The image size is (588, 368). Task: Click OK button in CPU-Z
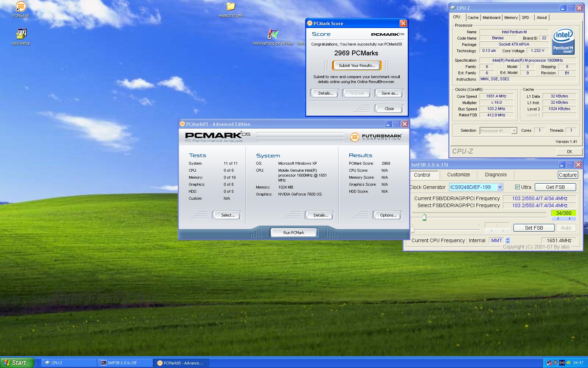click(x=569, y=151)
